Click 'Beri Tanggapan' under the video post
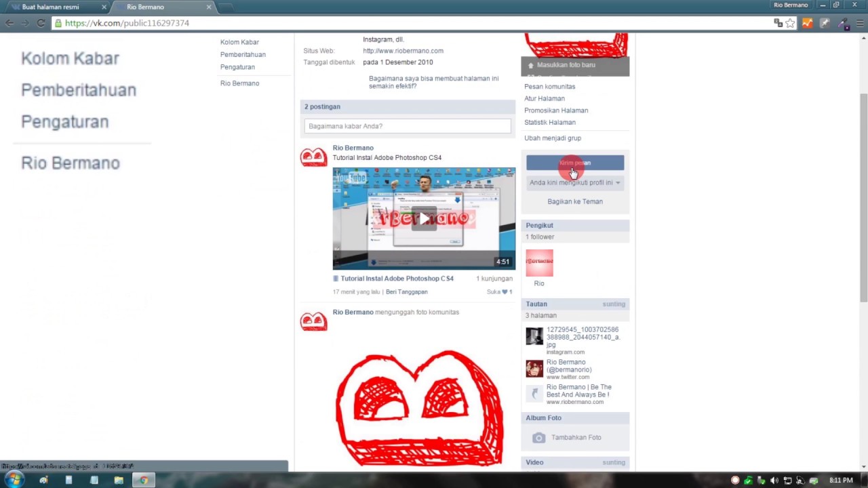Image resolution: width=868 pixels, height=488 pixels. (407, 292)
